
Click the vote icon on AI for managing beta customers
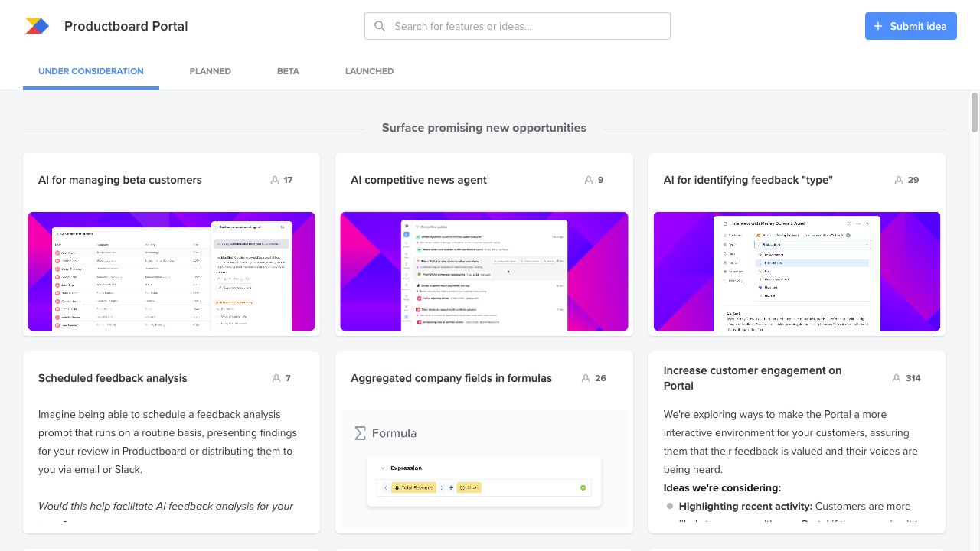coord(275,180)
